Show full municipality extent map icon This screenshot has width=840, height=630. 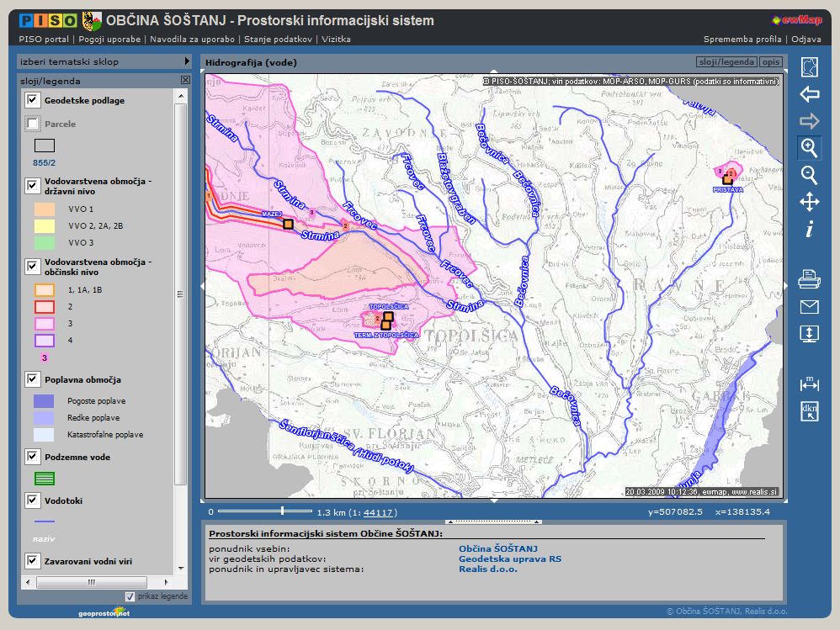coord(809,67)
